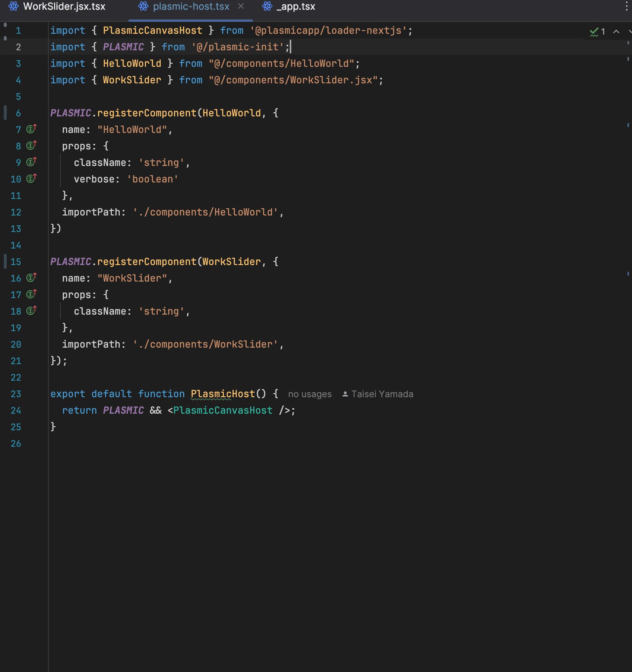Click the gutter icon beside WorkSlider props line 17

31,294
